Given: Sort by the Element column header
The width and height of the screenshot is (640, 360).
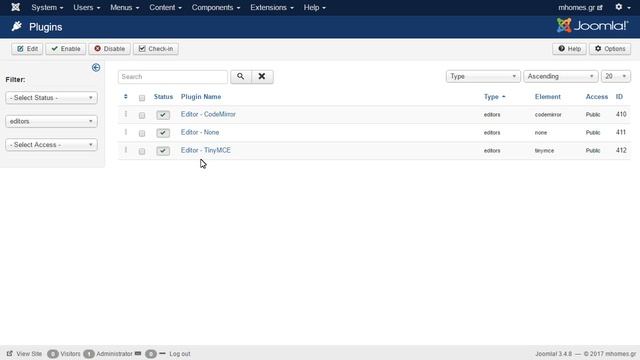Looking at the screenshot, I should pos(548,97).
